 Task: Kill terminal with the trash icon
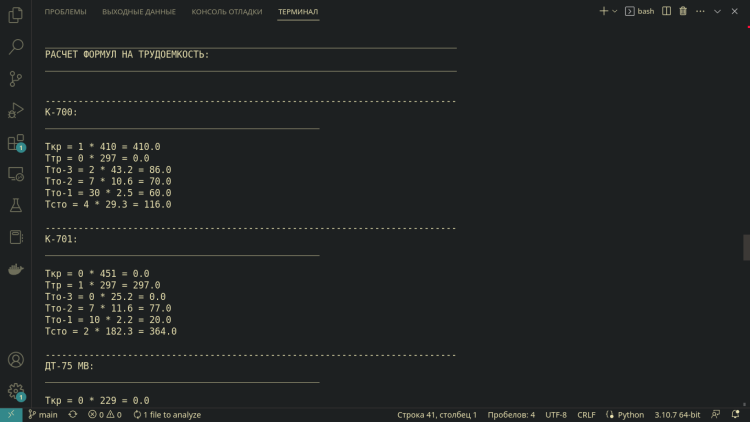click(683, 11)
